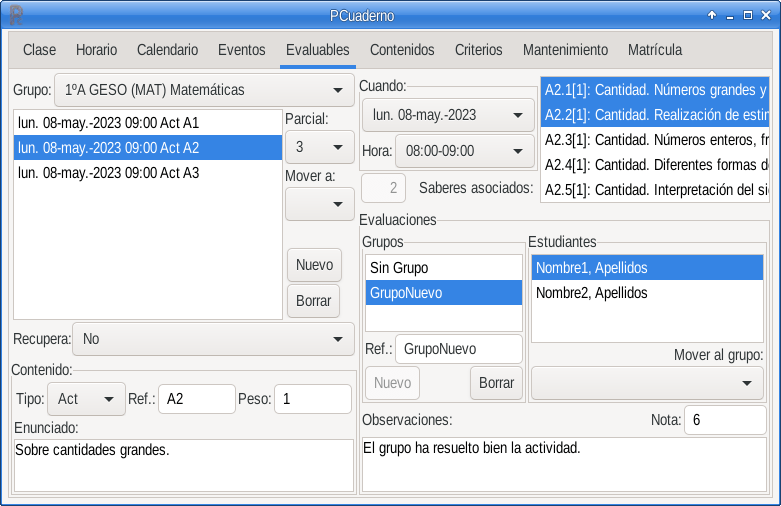This screenshot has width=781, height=506.
Task: Select saber A2.2[1] Realización de estimaciones
Action: coord(655,115)
